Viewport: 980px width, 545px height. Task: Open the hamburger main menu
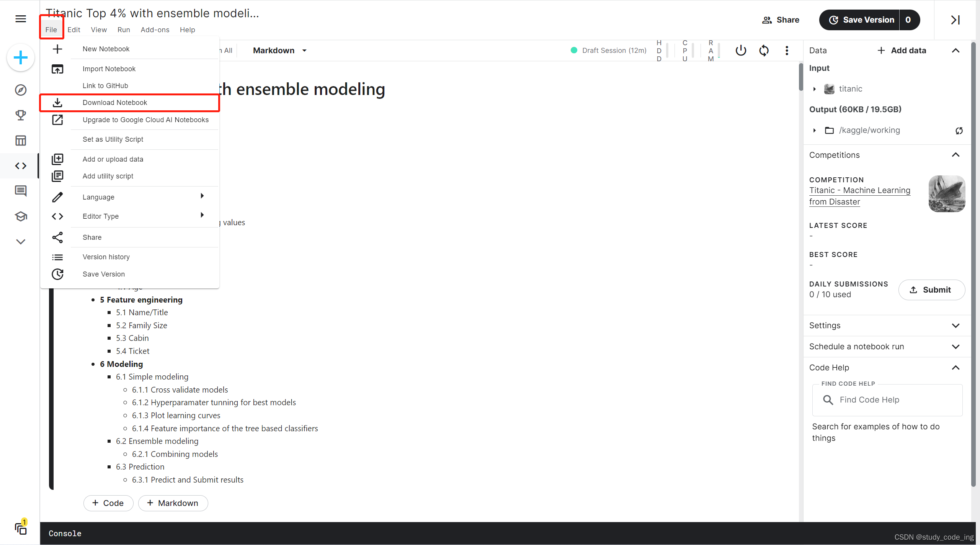point(21,19)
